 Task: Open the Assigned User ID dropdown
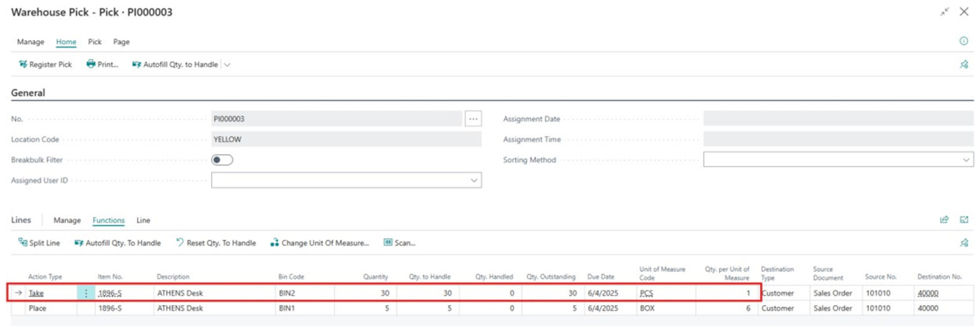[474, 180]
